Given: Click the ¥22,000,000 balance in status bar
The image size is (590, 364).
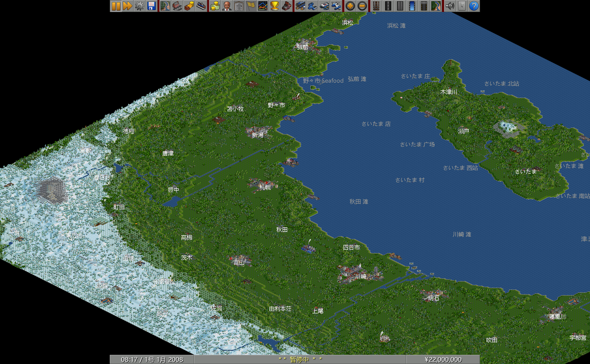Looking at the screenshot, I should point(443,359).
